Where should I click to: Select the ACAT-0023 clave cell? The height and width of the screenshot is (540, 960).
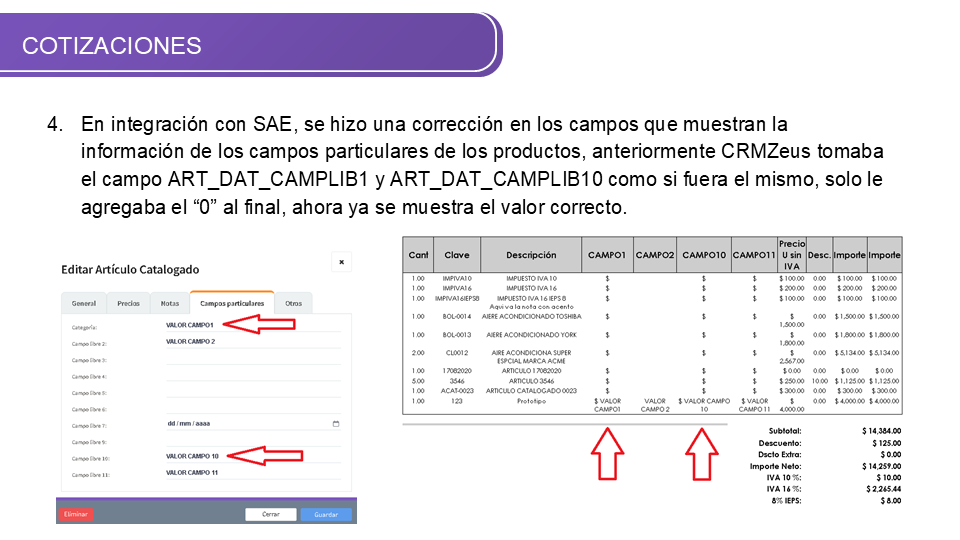[457, 391]
